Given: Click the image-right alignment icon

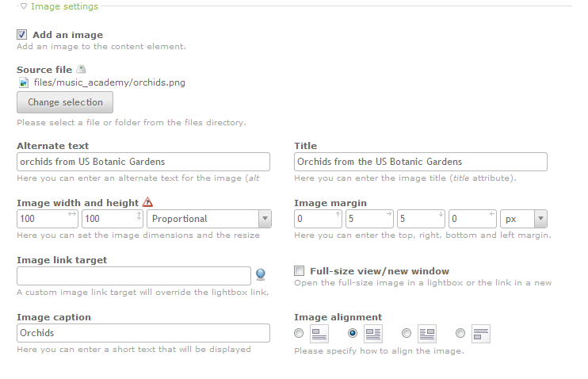Looking at the screenshot, I should point(427,333).
